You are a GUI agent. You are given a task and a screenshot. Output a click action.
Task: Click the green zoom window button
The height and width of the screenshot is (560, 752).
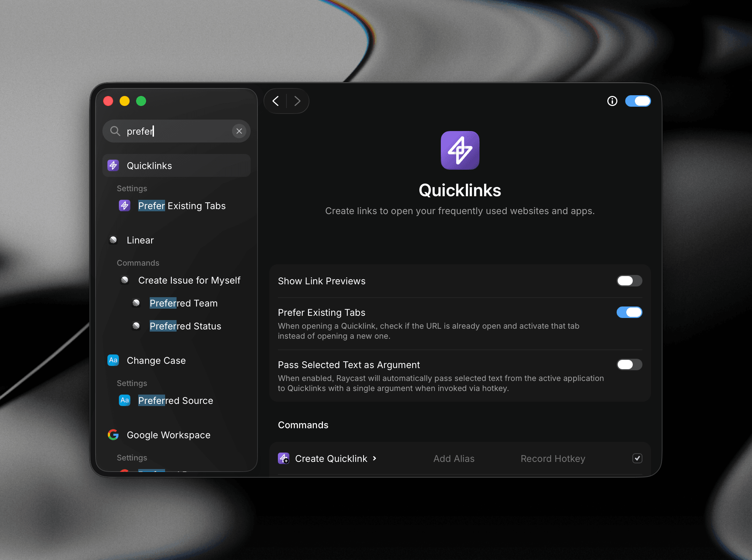pos(141,101)
